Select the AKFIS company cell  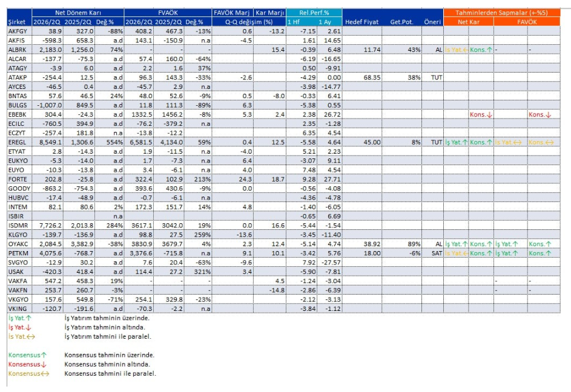(x=19, y=41)
